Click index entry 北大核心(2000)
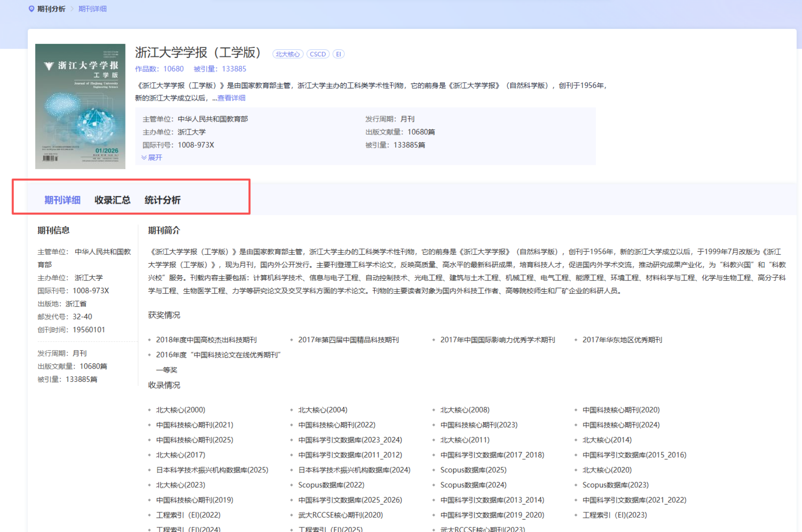802x532 pixels. pyautogui.click(x=181, y=410)
